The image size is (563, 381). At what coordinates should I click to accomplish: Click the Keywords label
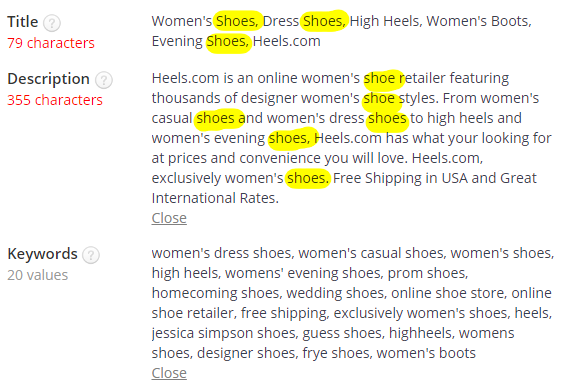[42, 254]
